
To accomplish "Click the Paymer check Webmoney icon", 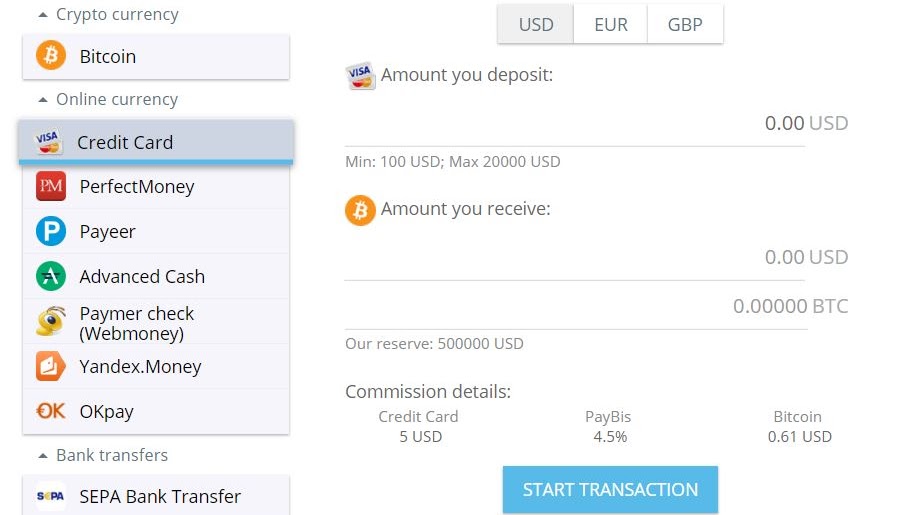I will tap(50, 321).
